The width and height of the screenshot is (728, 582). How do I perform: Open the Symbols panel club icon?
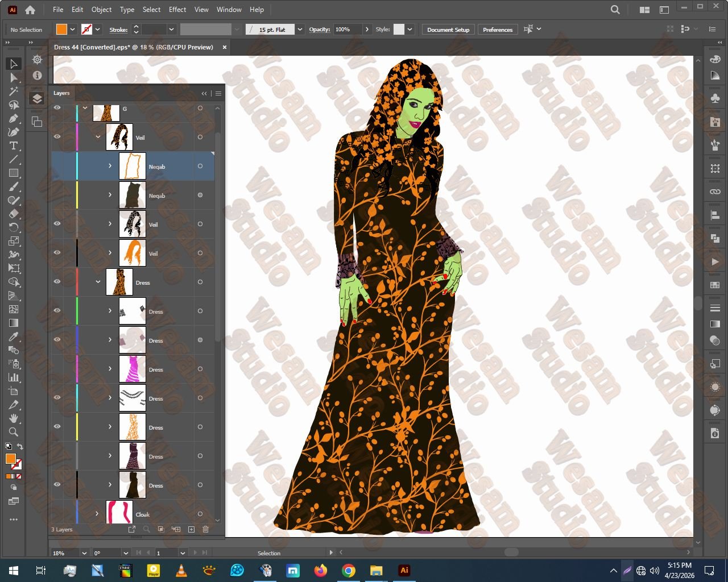pos(715,98)
